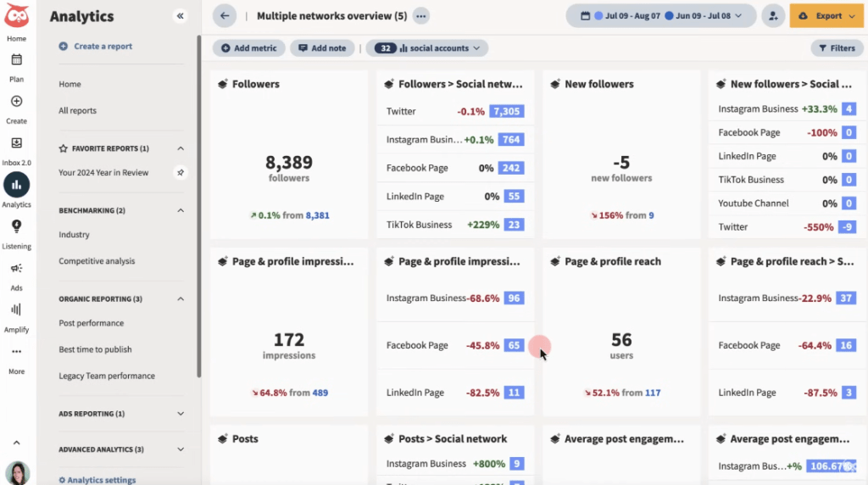Click the star icon by Favorite Reports
Image resolution: width=868 pixels, height=485 pixels.
(63, 148)
